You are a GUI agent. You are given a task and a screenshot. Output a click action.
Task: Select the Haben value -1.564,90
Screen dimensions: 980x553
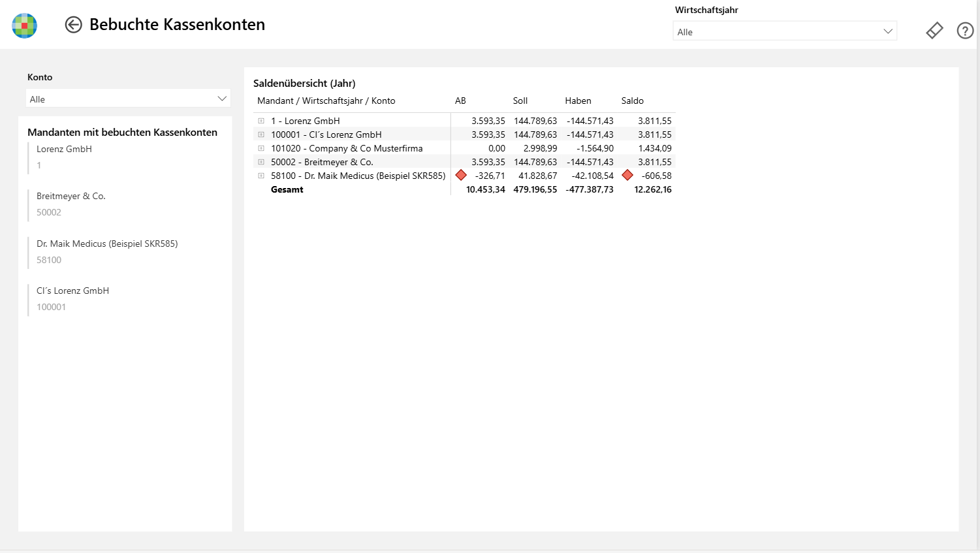(595, 148)
